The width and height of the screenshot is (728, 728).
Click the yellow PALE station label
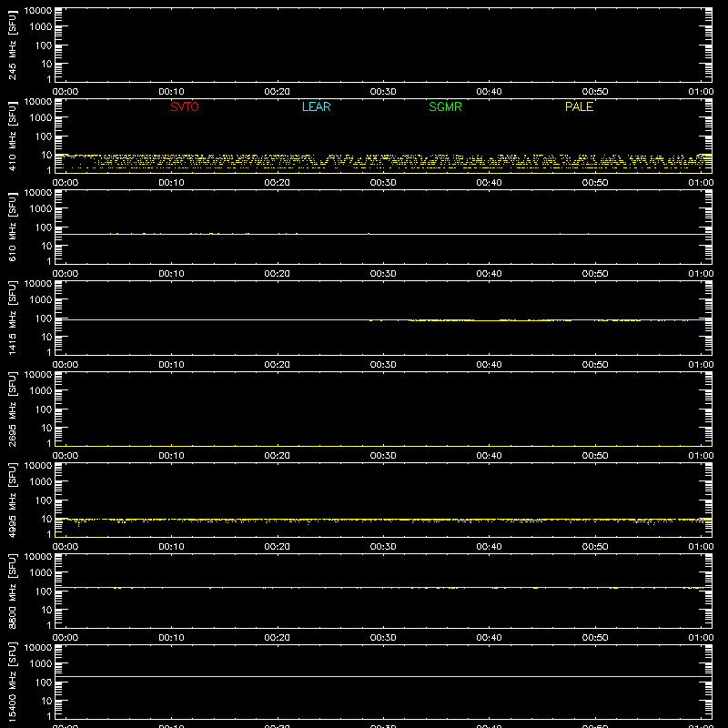pos(579,106)
